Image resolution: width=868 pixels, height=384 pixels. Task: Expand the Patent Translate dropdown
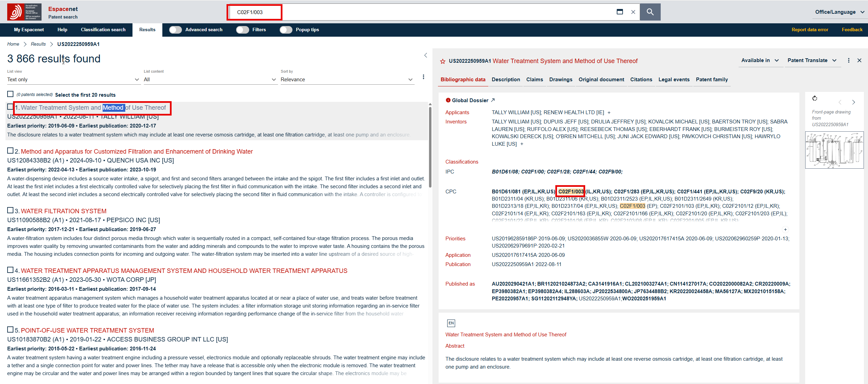point(812,60)
